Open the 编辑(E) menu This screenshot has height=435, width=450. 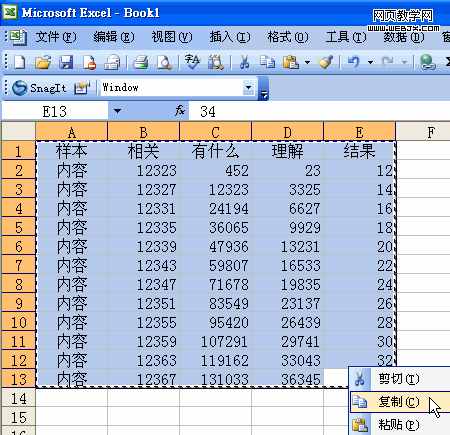(114, 37)
